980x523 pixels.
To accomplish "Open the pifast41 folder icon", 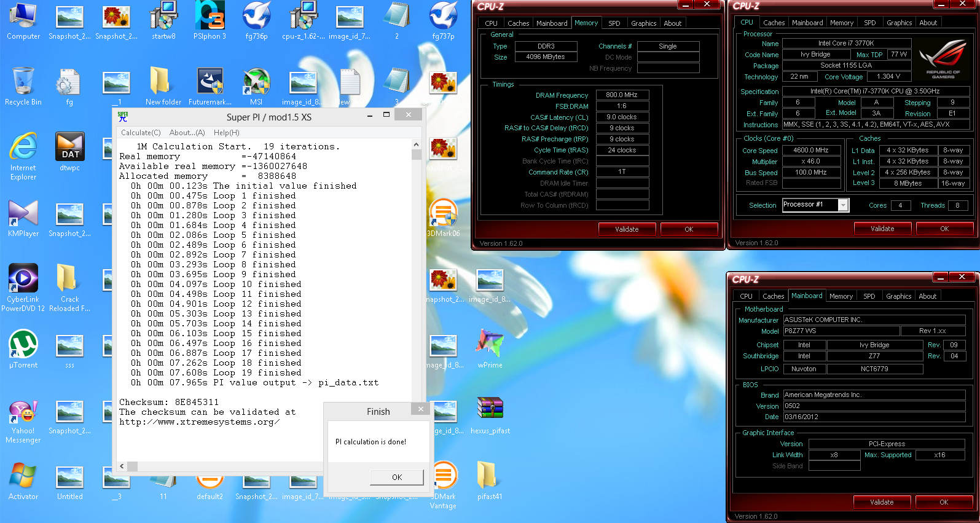I will coord(490,481).
